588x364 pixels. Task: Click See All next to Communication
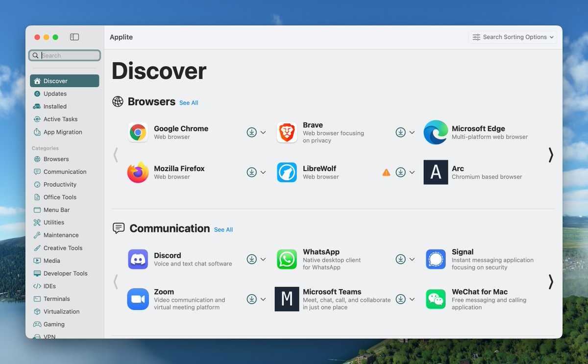(x=223, y=230)
